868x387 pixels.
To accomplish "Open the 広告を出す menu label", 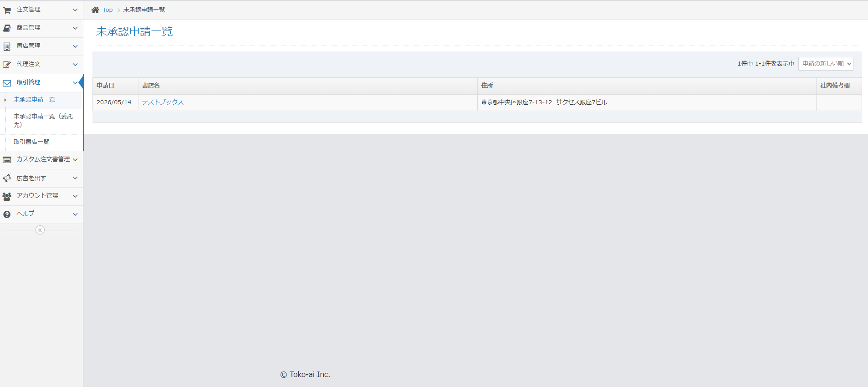I will click(x=31, y=178).
